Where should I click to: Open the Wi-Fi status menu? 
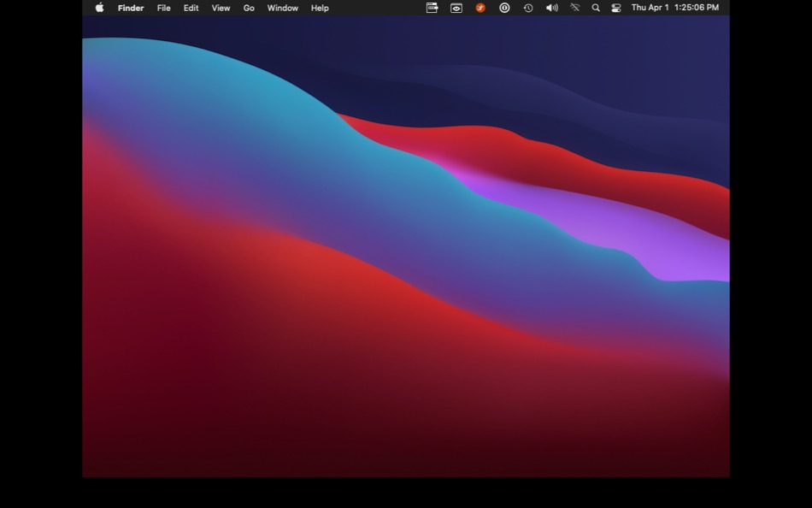point(575,8)
